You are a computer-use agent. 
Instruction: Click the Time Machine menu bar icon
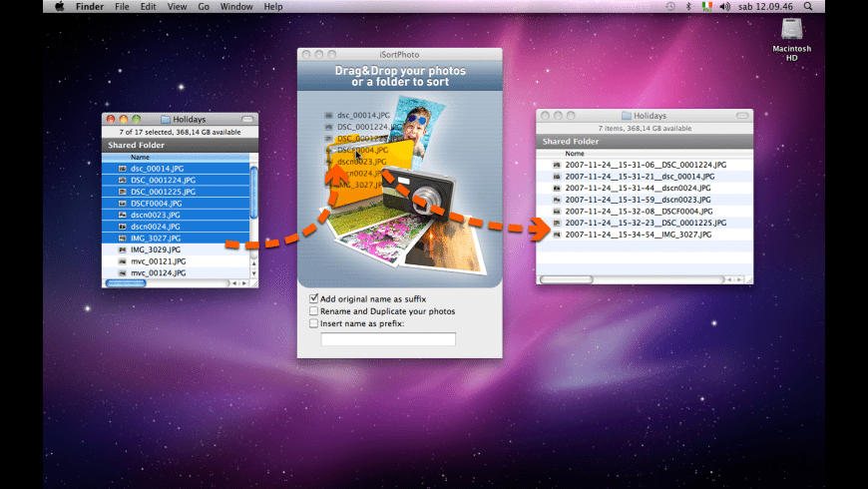click(670, 7)
